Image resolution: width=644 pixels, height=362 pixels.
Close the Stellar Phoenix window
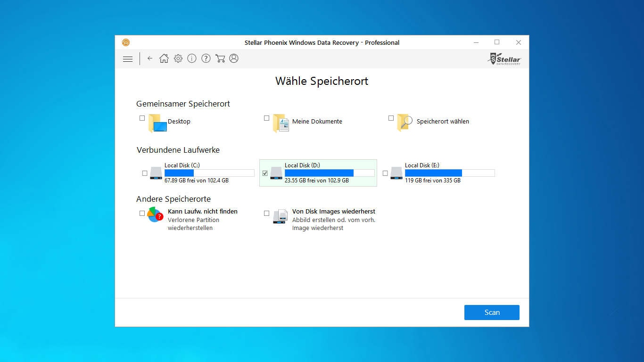pos(519,42)
